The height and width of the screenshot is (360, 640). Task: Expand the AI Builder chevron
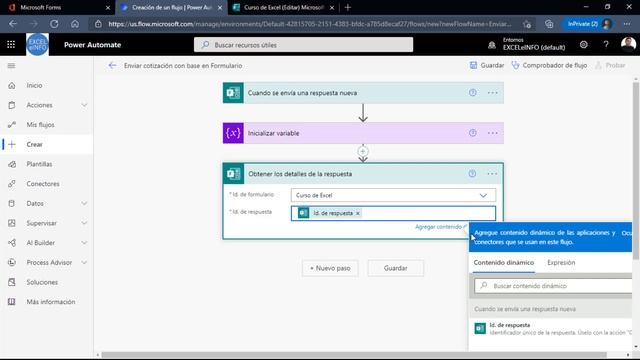(84, 242)
